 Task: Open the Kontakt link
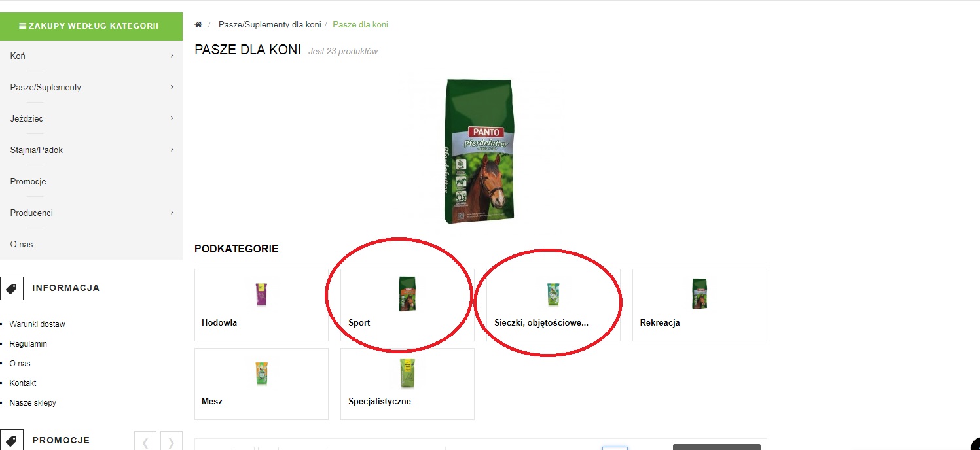(23, 383)
